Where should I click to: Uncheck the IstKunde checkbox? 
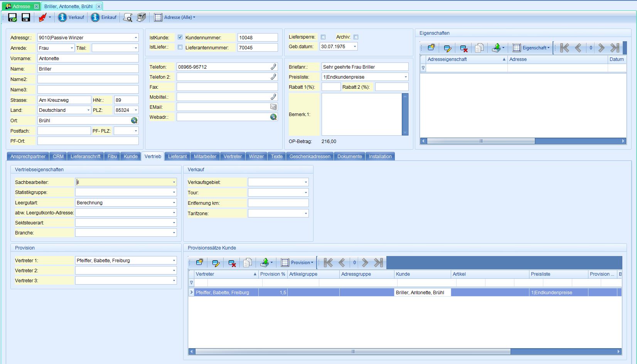[x=180, y=37]
